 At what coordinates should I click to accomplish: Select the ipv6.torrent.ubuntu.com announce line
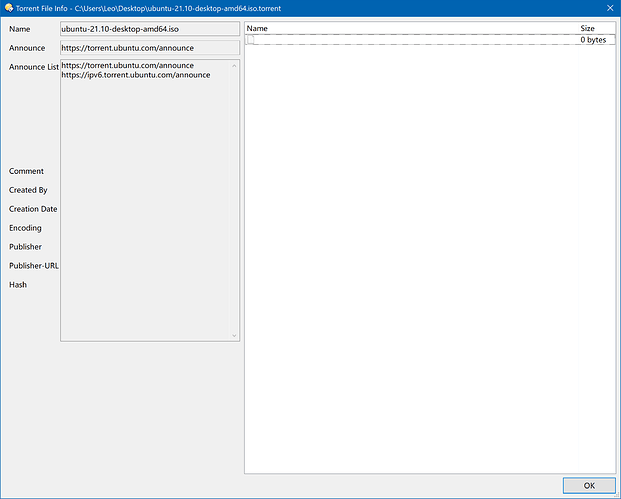coord(136,75)
